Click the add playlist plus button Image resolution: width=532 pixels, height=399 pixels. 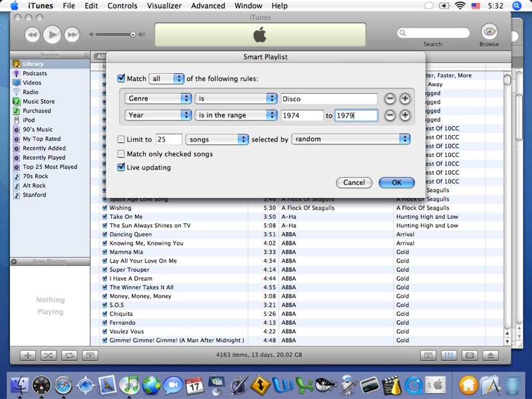coord(28,355)
